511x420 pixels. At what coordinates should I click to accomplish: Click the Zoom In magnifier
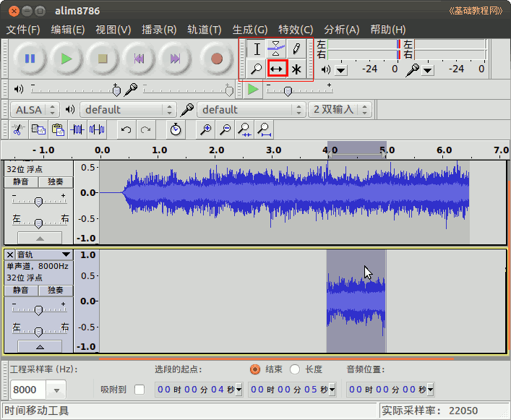coord(206,129)
